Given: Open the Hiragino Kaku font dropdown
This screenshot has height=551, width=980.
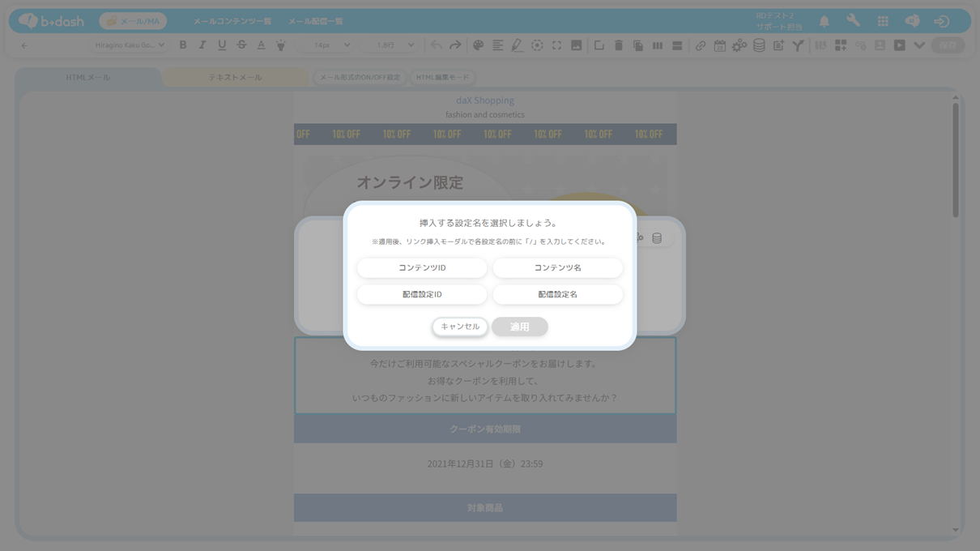Looking at the screenshot, I should (130, 45).
